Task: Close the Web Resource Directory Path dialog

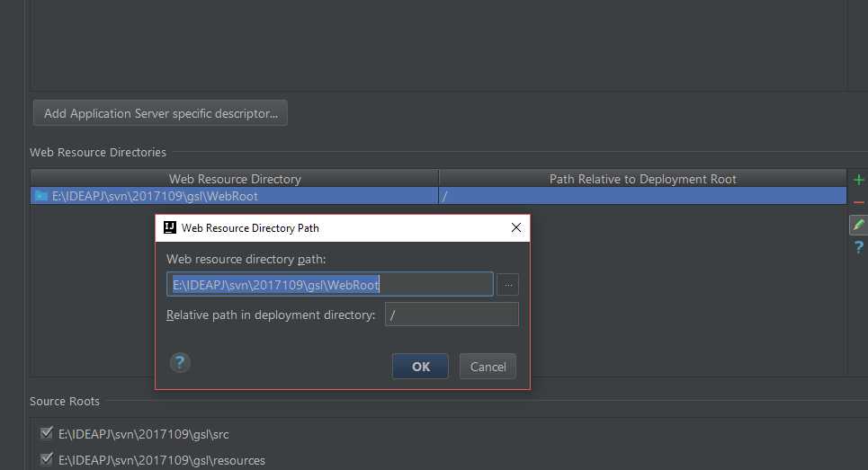Action: click(516, 228)
